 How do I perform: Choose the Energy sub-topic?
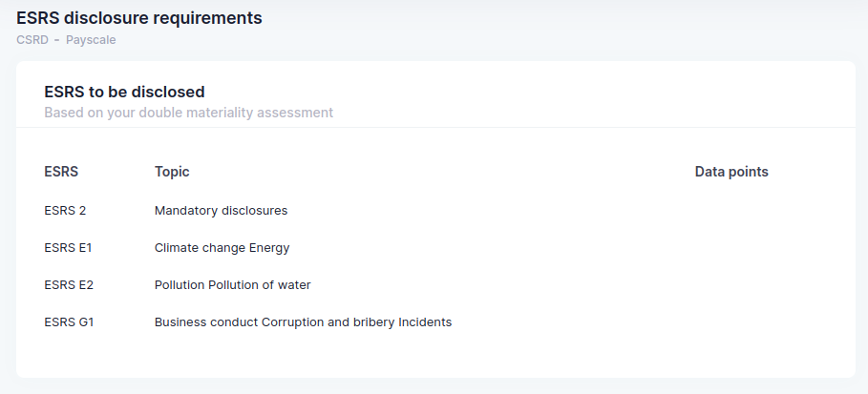click(269, 247)
